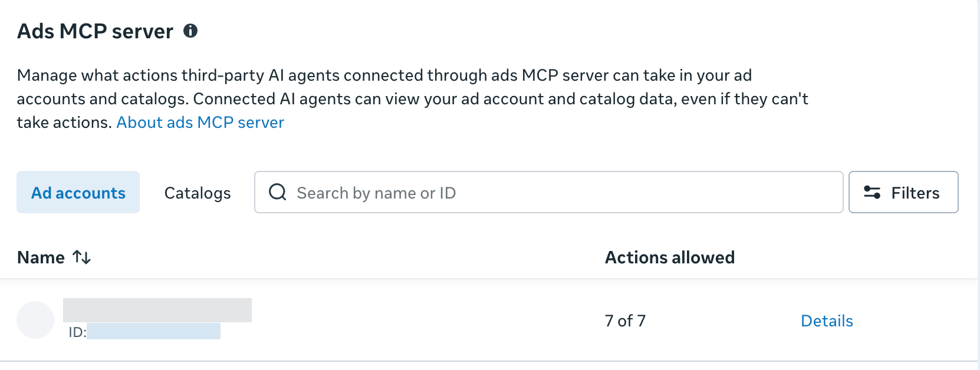
Task: Open the info icon beside Ads MCP server
Action: 190,31
